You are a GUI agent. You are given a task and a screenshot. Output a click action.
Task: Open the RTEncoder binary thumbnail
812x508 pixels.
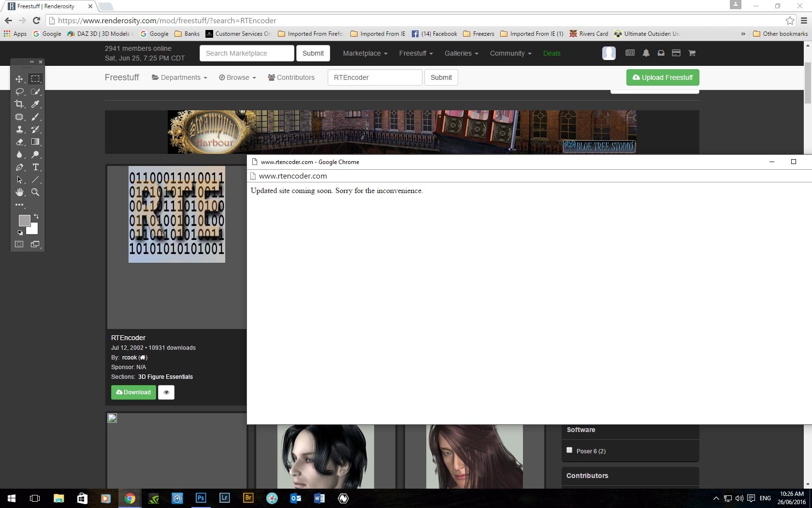pyautogui.click(x=177, y=214)
